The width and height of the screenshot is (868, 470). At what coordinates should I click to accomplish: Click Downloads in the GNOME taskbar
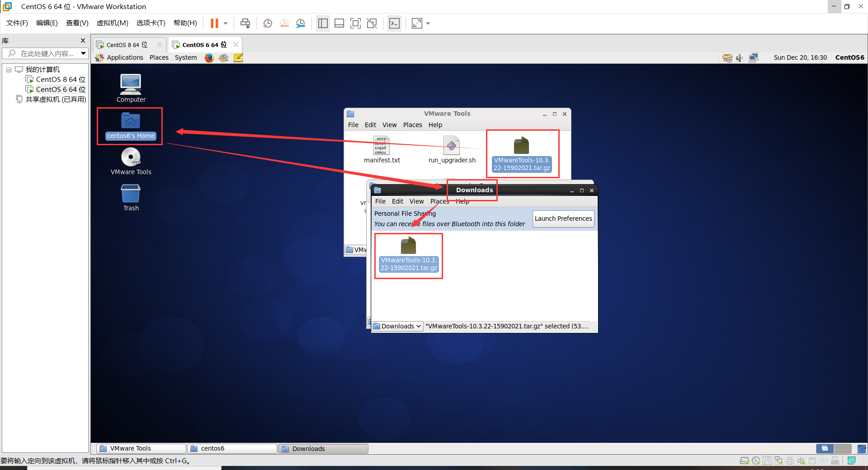point(323,448)
